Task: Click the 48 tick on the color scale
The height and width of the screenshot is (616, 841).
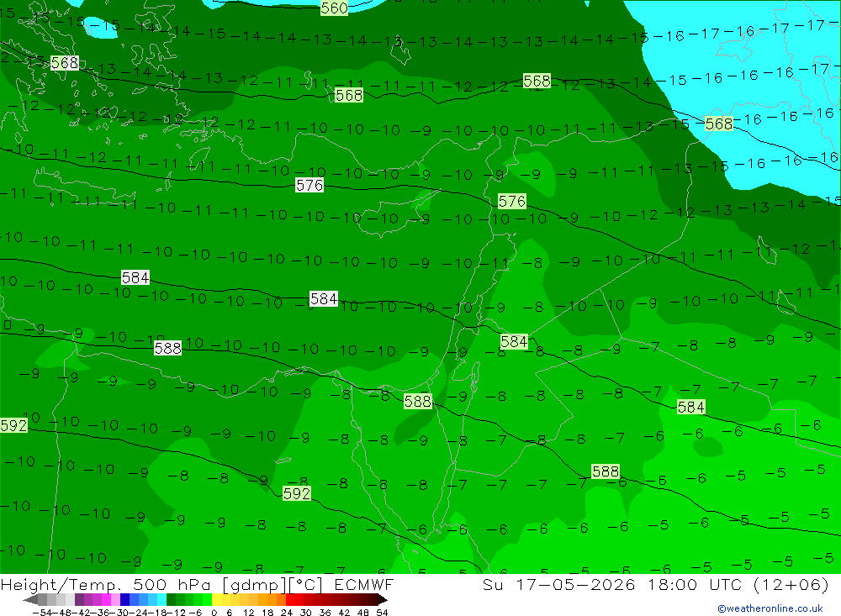Action: point(363,613)
